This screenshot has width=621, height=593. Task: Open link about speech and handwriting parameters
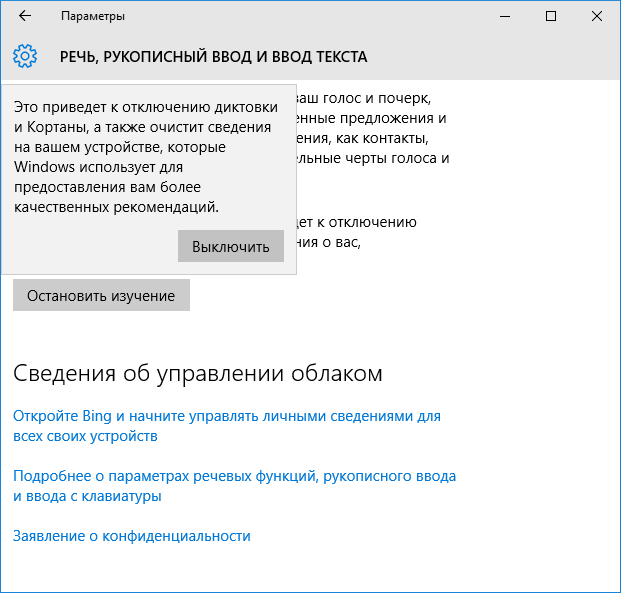pyautogui.click(x=234, y=486)
